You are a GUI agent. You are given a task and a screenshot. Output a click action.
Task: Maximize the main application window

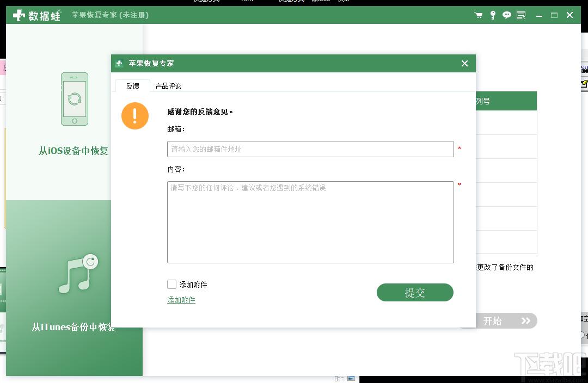[554, 15]
